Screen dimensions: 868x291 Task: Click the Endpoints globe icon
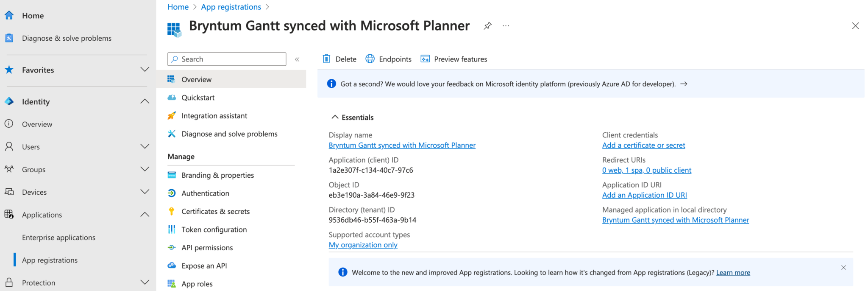(x=370, y=59)
